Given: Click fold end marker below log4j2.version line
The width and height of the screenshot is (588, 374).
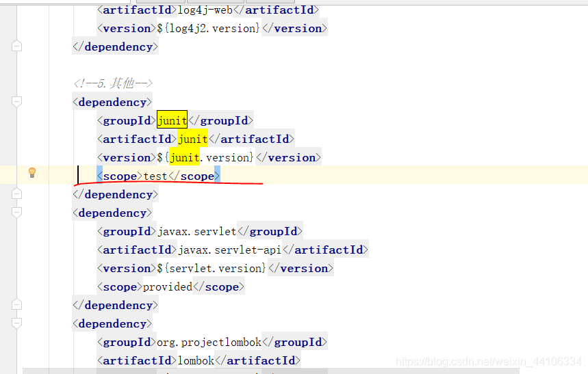Looking at the screenshot, I should click(16, 46).
